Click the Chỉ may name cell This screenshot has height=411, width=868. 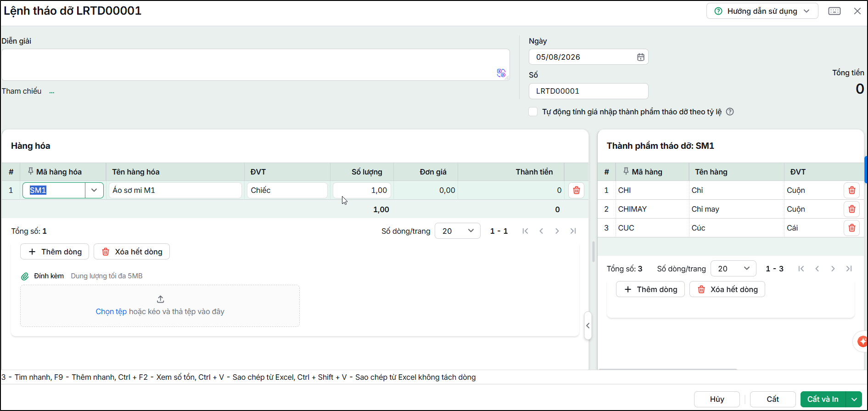[736, 209]
